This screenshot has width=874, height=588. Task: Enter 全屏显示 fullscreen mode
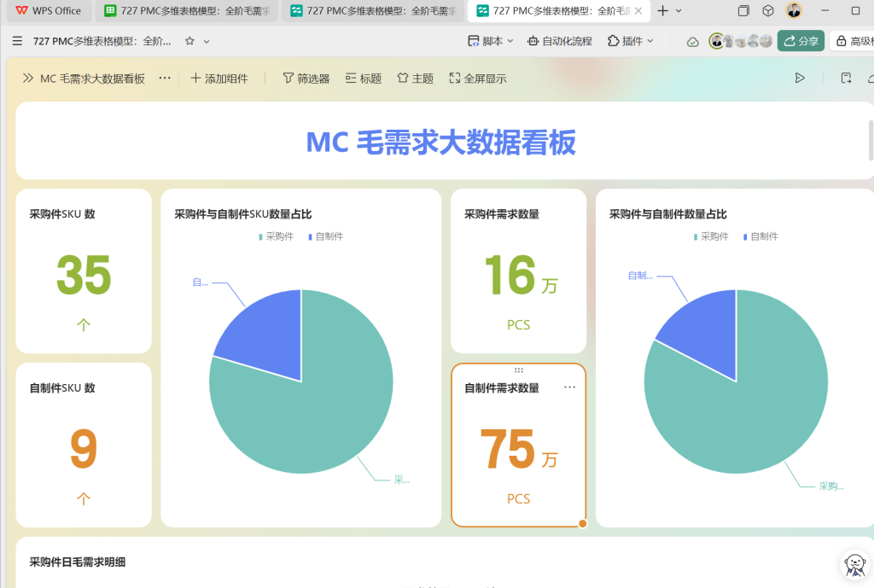coord(478,78)
